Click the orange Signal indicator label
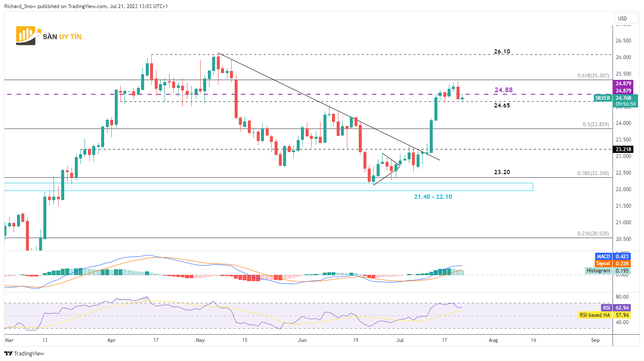Screen dimensions: 644x361 point(604,264)
